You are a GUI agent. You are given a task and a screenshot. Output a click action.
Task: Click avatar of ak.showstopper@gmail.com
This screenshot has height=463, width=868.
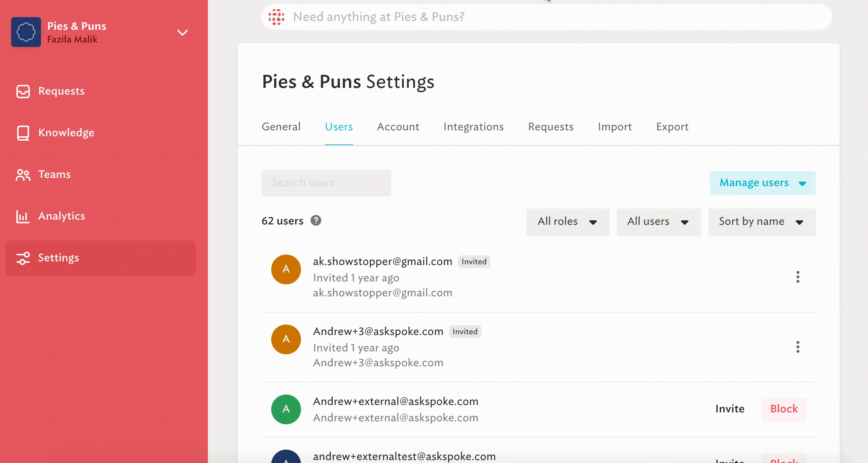[286, 269]
